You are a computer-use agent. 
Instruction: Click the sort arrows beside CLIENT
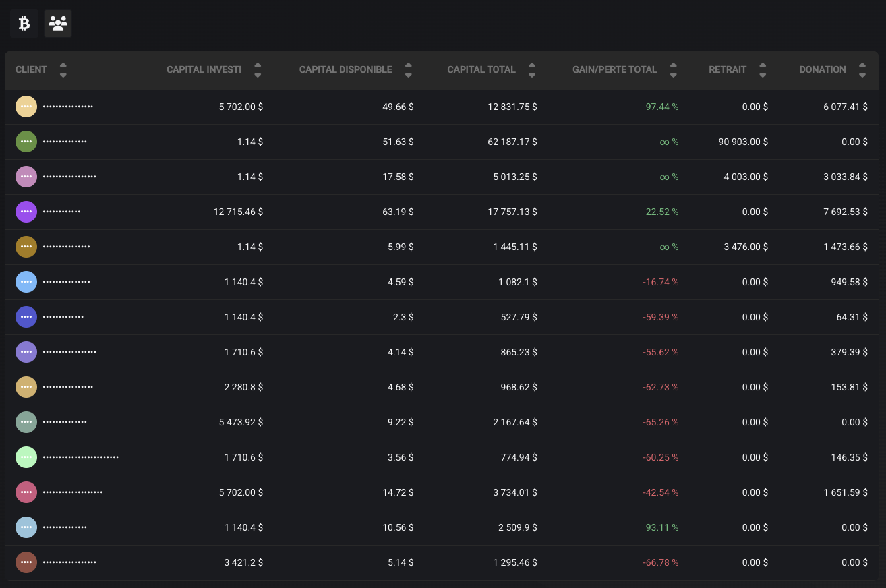tap(63, 70)
